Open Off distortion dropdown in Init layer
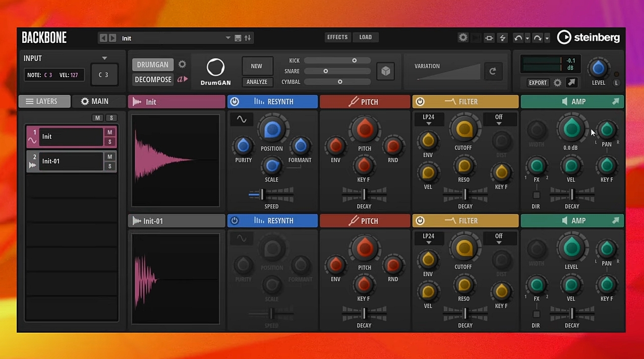This screenshot has width=644, height=359. [x=499, y=119]
